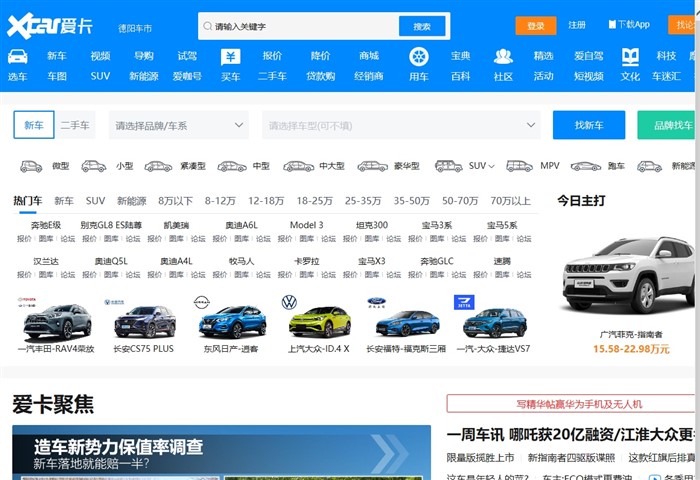Select the 70万以上 price tab
Image resolution: width=700 pixels, height=480 pixels.
(511, 201)
